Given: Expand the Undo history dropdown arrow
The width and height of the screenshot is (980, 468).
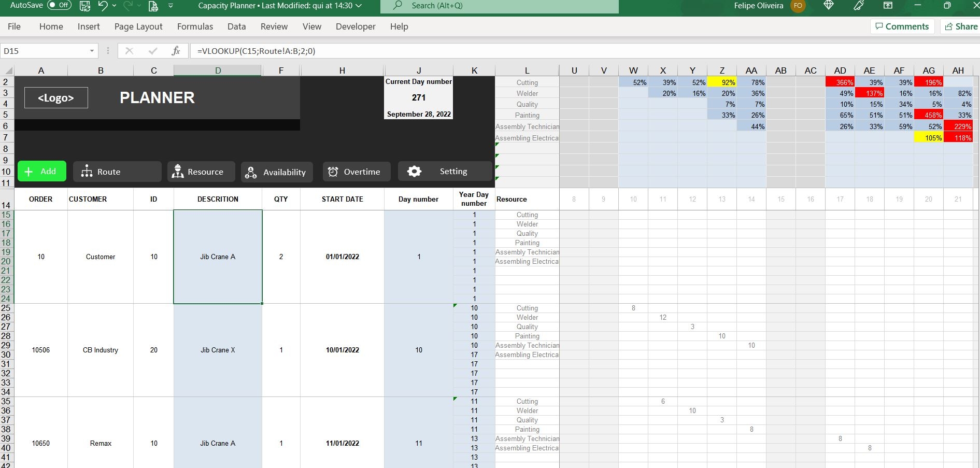Looking at the screenshot, I should pyautogui.click(x=115, y=6).
